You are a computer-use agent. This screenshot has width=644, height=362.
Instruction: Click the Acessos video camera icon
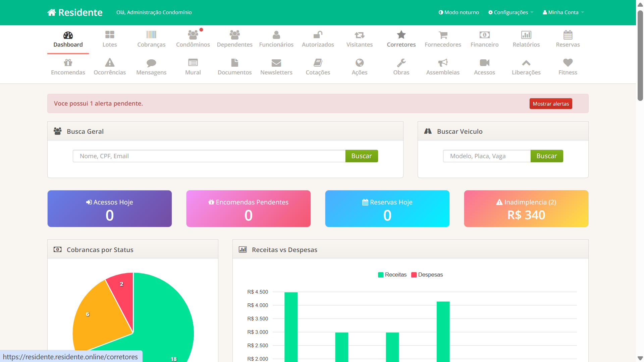point(484,63)
